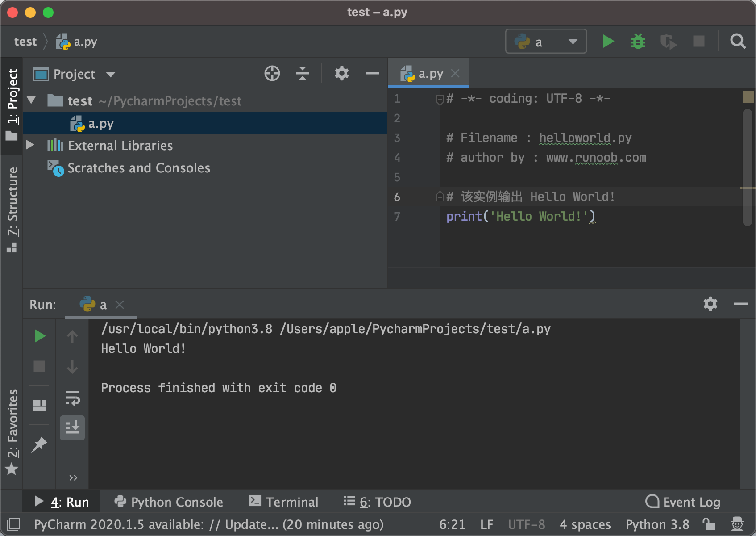
Task: Select the 'a' Run tab
Action: click(100, 305)
